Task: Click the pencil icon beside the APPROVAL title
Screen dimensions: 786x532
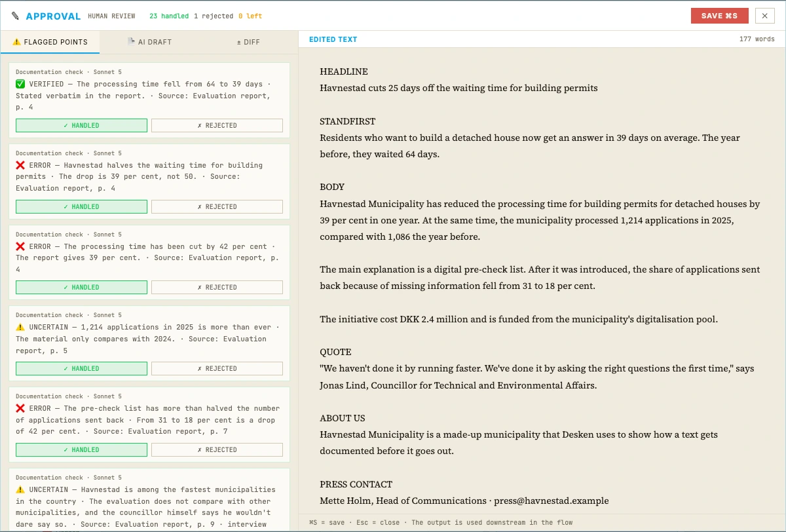Action: pyautogui.click(x=15, y=16)
